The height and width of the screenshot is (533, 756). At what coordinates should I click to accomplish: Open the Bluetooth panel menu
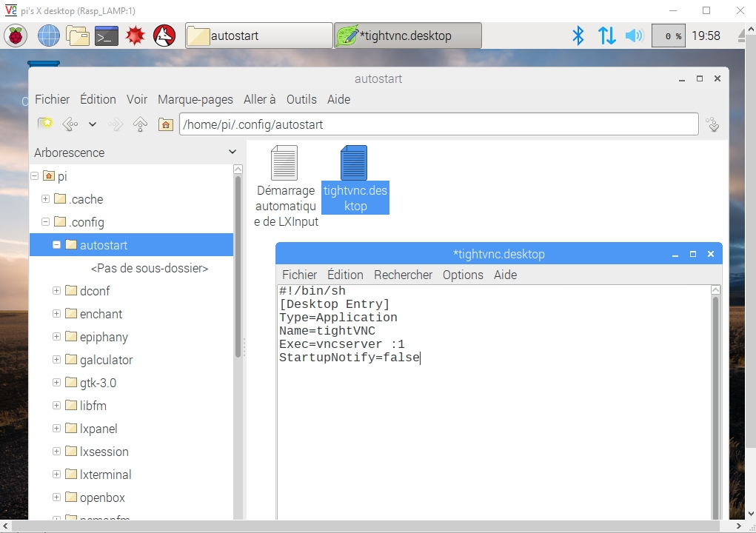coord(578,36)
